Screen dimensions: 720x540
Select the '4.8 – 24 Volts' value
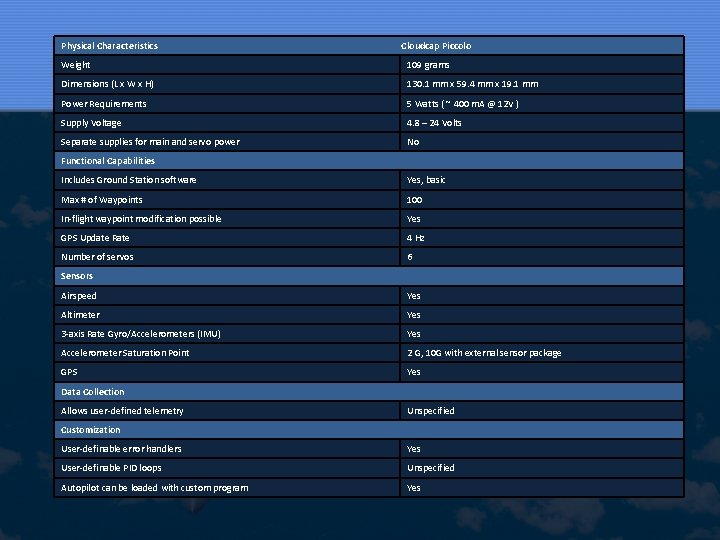434,123
